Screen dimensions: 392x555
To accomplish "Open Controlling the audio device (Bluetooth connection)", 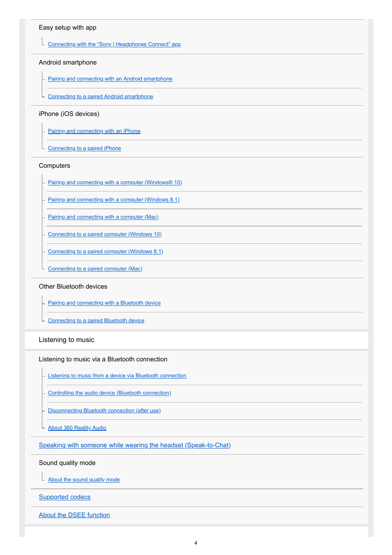I will pos(109,393).
